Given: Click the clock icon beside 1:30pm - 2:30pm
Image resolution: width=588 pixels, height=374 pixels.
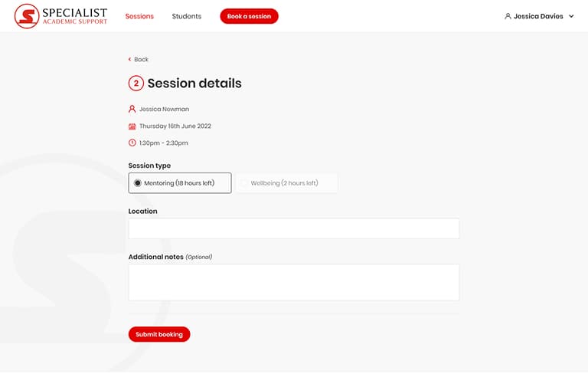Looking at the screenshot, I should pos(132,143).
